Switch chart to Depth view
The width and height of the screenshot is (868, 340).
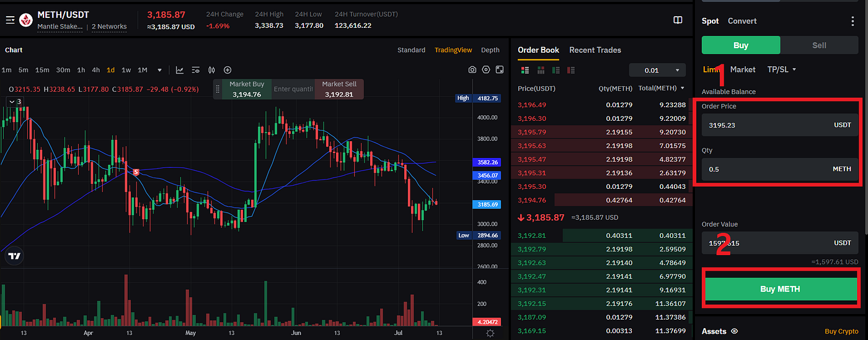[x=490, y=50]
